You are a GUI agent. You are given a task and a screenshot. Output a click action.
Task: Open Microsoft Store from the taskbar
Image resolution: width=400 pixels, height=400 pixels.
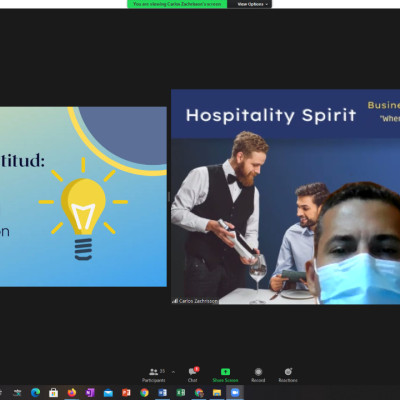click(53, 393)
